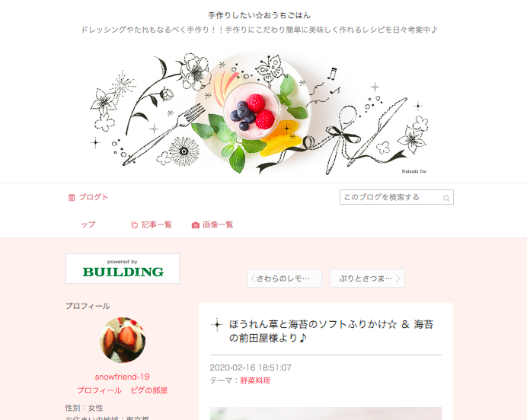
Task: Open the プロフィール link under the username
Action: click(100, 390)
